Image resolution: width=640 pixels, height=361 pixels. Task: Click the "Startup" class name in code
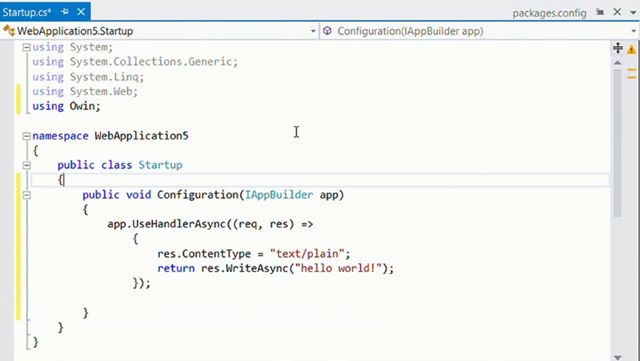tap(160, 165)
